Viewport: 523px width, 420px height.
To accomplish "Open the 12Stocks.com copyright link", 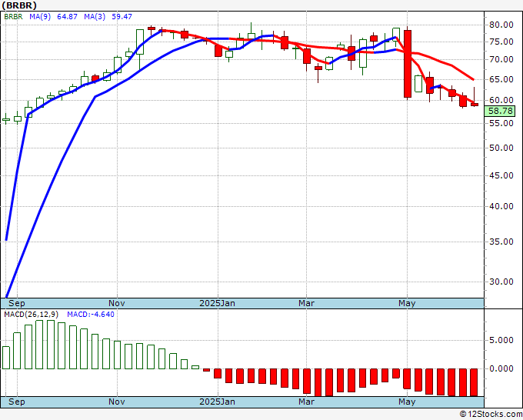I will (x=491, y=414).
